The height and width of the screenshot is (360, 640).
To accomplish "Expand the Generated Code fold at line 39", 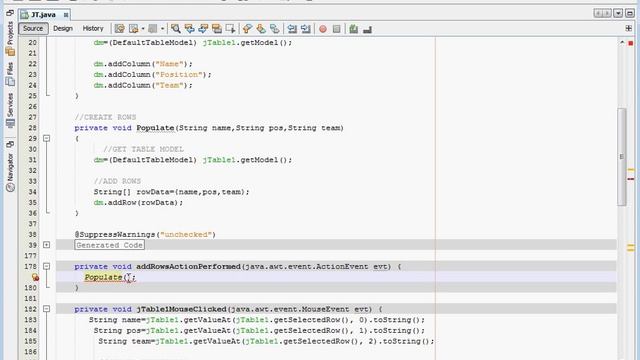I will coord(47,245).
